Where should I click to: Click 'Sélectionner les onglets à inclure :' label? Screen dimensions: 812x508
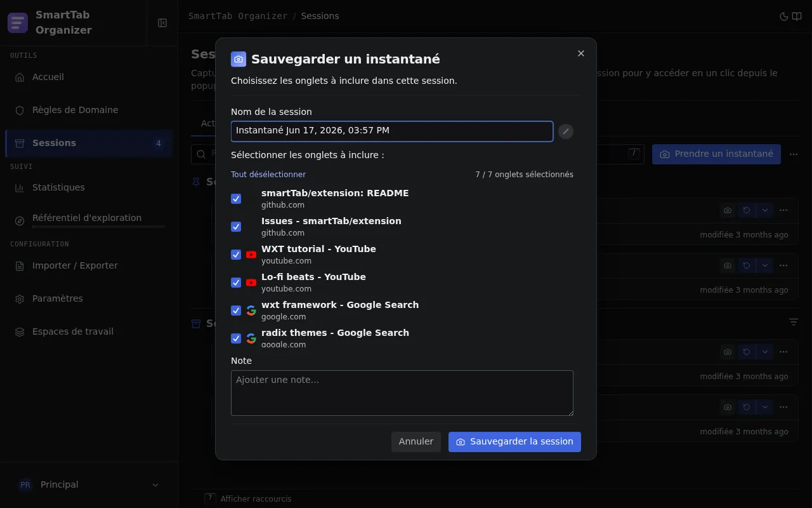coord(307,155)
